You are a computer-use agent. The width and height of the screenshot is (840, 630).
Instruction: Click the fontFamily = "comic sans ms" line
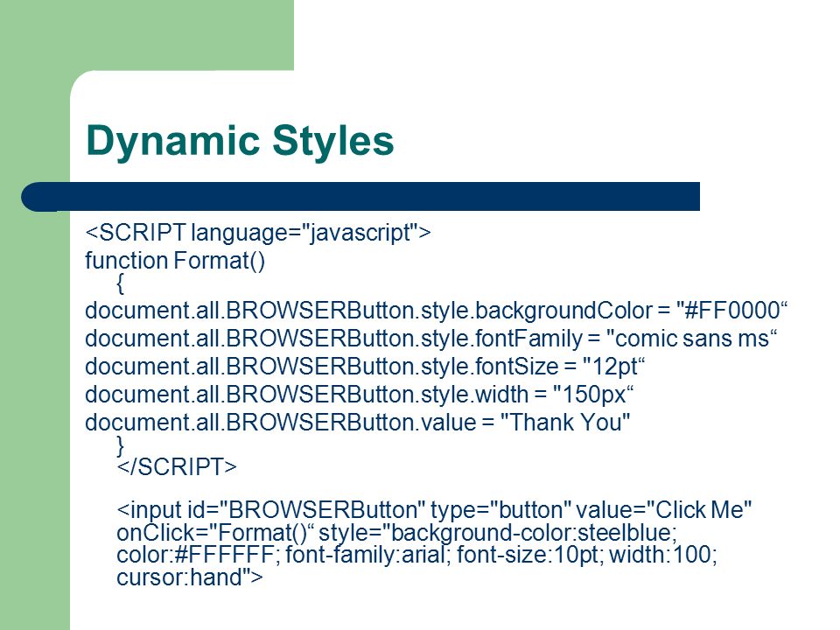tap(431, 339)
